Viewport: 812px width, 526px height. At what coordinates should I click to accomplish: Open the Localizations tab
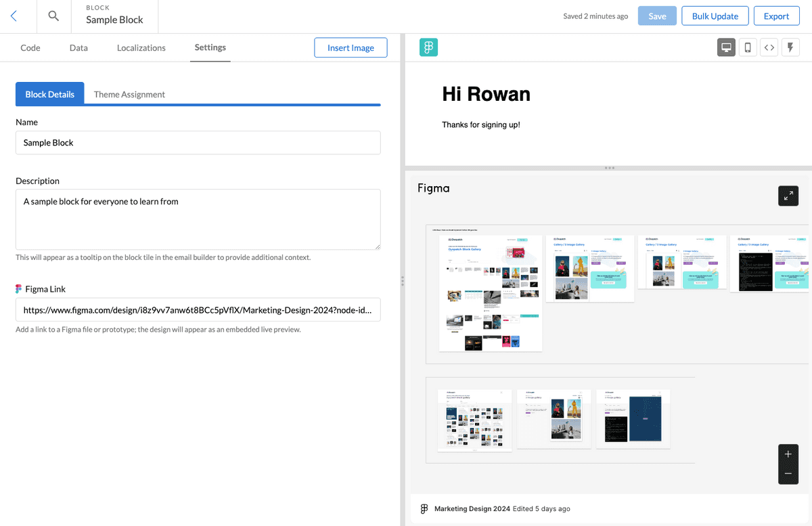pos(141,47)
